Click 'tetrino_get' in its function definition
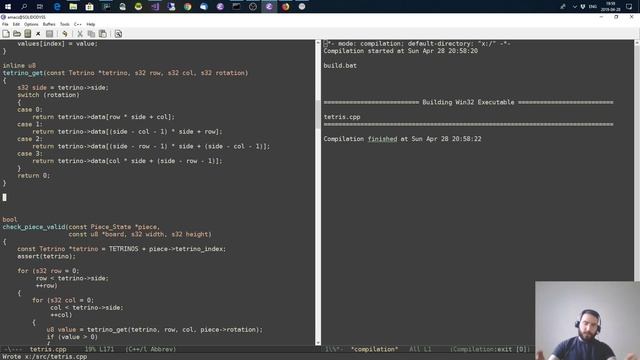The height and width of the screenshot is (360, 640). click(22, 73)
